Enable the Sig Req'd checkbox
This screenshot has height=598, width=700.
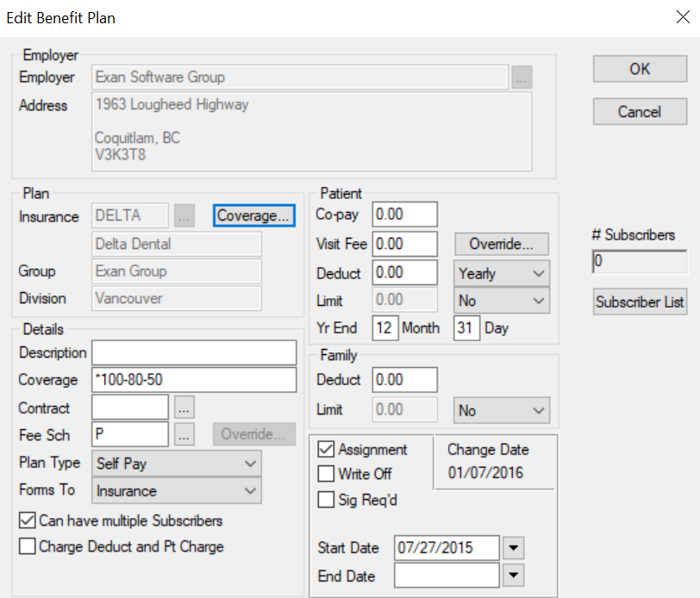tap(327, 500)
